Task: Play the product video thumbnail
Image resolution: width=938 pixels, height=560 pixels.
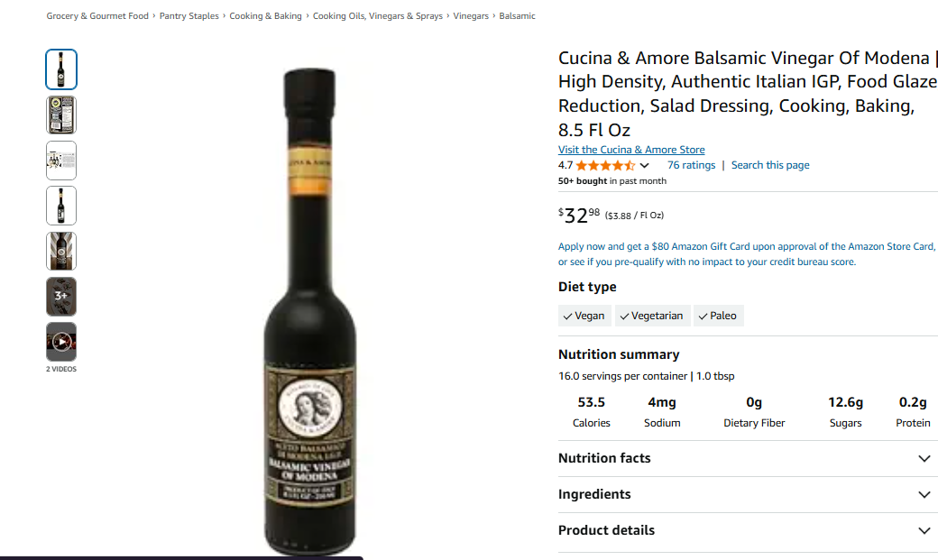Action: [61, 342]
